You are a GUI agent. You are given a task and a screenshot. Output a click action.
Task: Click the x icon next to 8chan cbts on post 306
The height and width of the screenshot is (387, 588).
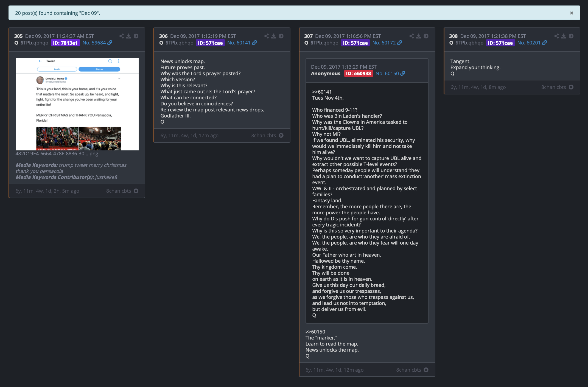tap(281, 135)
